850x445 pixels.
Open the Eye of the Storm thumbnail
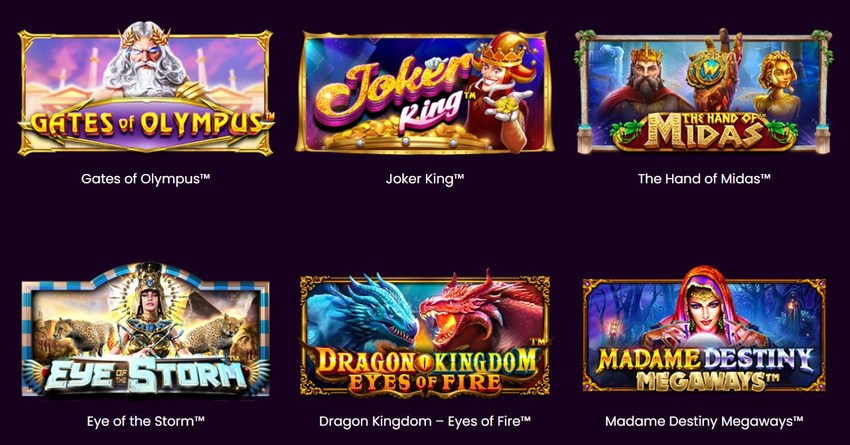[x=145, y=330]
